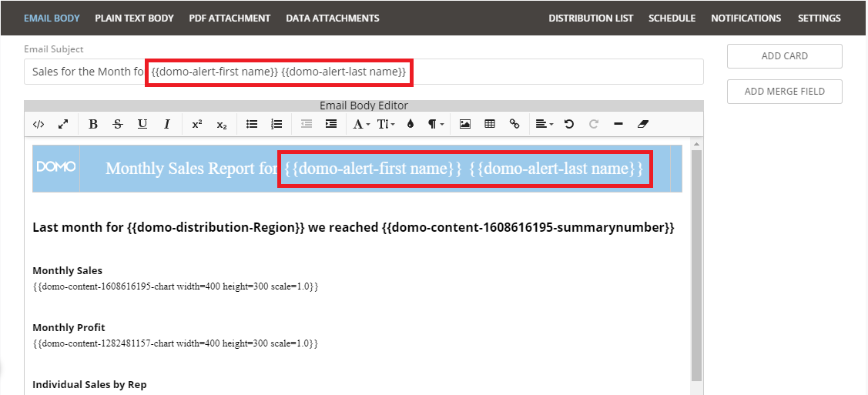The width and height of the screenshot is (868, 395).
Task: Insert an image into the email body
Action: pos(465,125)
